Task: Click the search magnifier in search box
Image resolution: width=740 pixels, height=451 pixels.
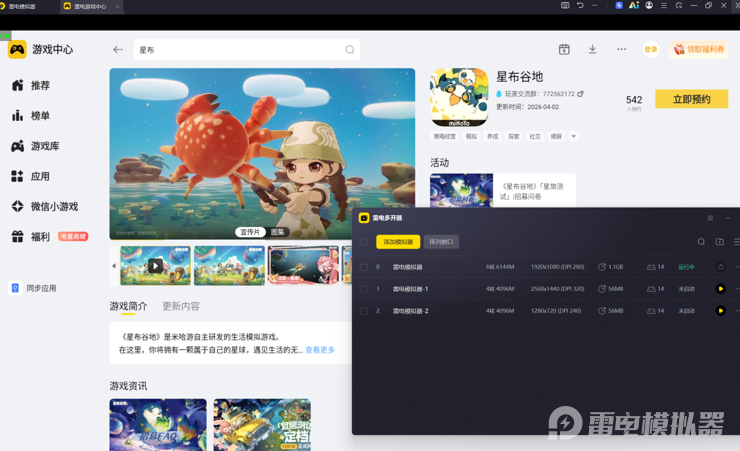Action: tap(350, 50)
